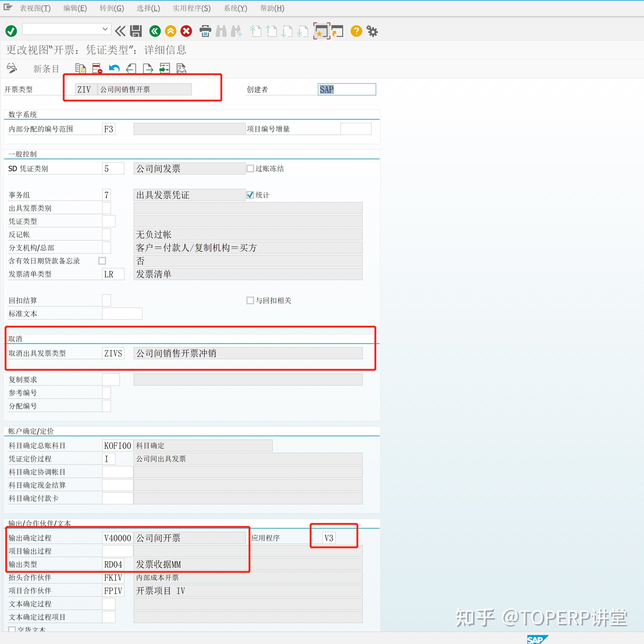Screen dimensions: 644x644
Task: Click the Copy entry icon
Action: click(x=80, y=68)
